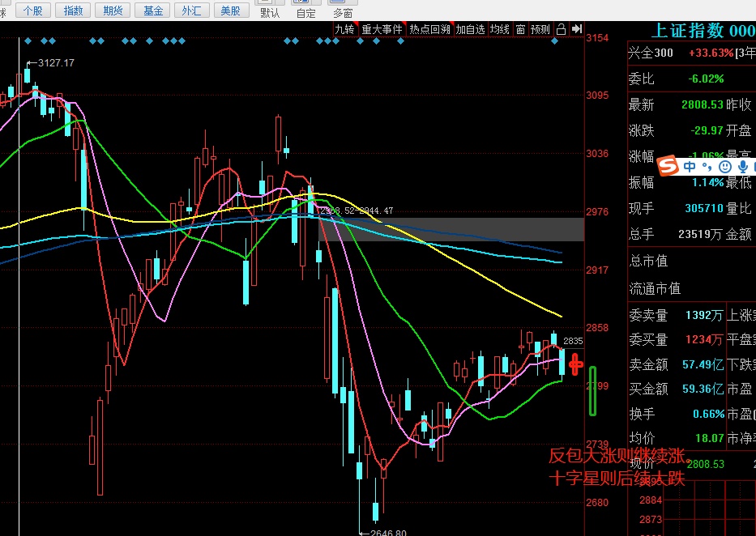Toggle 均线 moving average lines
The height and width of the screenshot is (536, 756).
coord(499,29)
